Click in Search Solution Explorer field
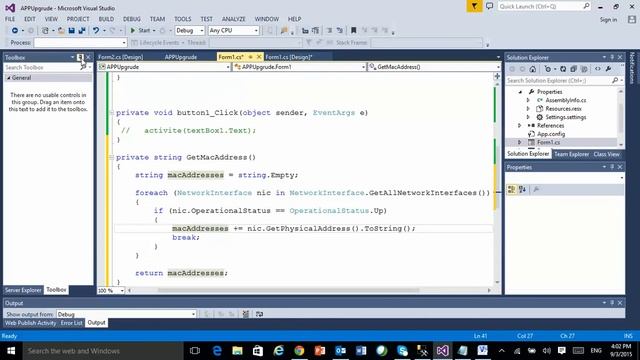Viewport: 640px width, 360px height. coord(558,81)
